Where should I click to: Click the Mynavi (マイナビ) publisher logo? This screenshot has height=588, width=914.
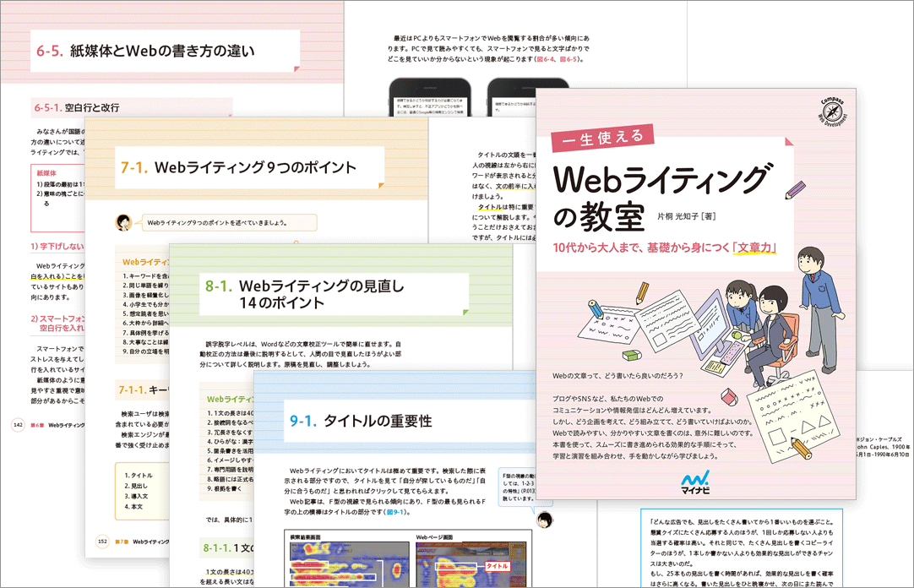tap(695, 482)
